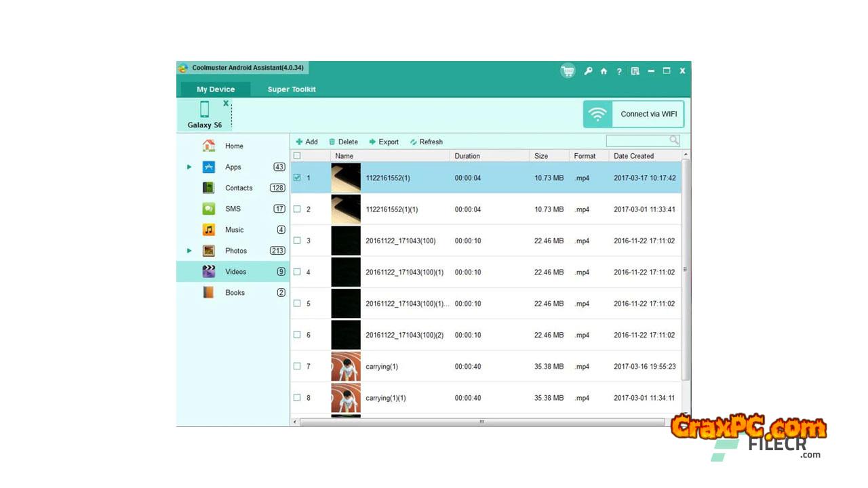Select Music category in the sidebar
868x488 pixels.
234,230
